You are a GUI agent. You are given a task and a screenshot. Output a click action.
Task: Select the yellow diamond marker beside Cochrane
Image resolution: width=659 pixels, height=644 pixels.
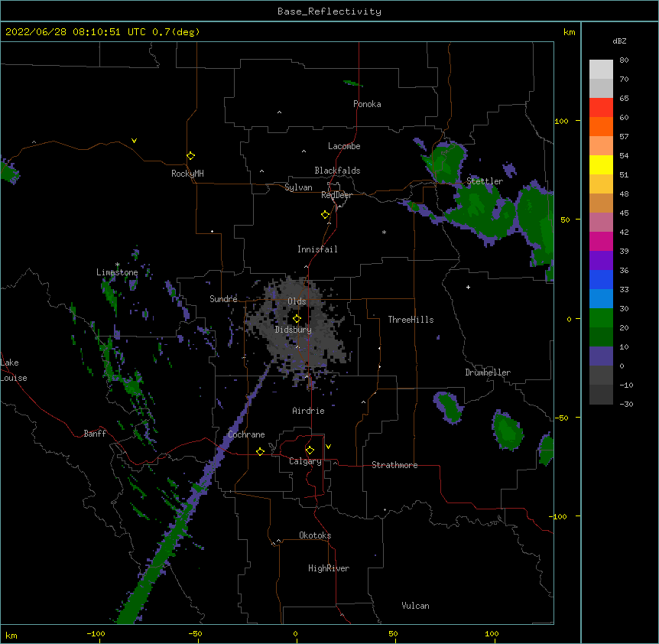pos(260,451)
